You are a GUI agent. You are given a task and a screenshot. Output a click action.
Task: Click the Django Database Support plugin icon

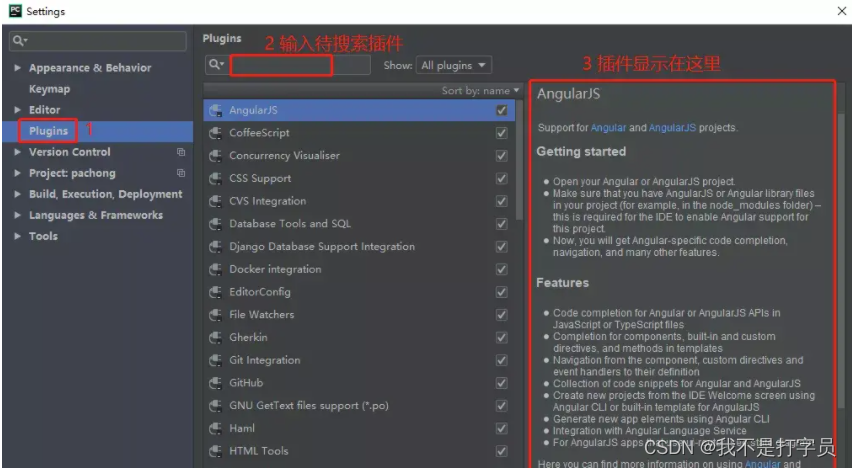(215, 247)
